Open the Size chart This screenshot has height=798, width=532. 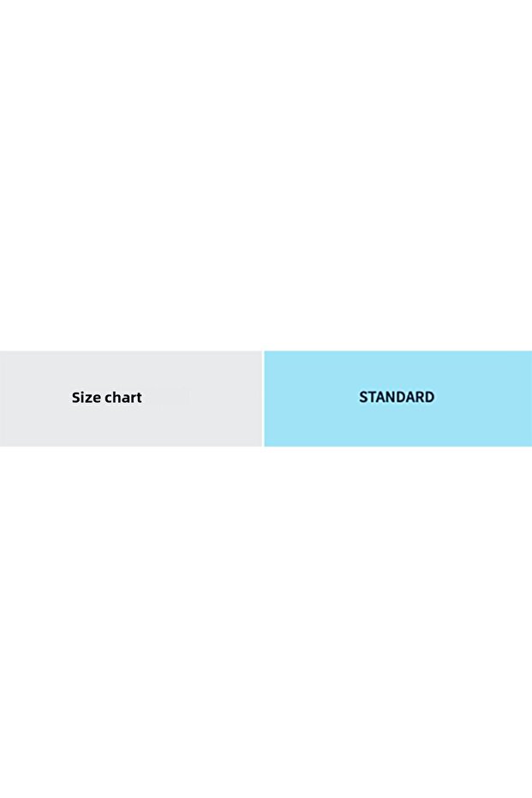click(x=107, y=398)
